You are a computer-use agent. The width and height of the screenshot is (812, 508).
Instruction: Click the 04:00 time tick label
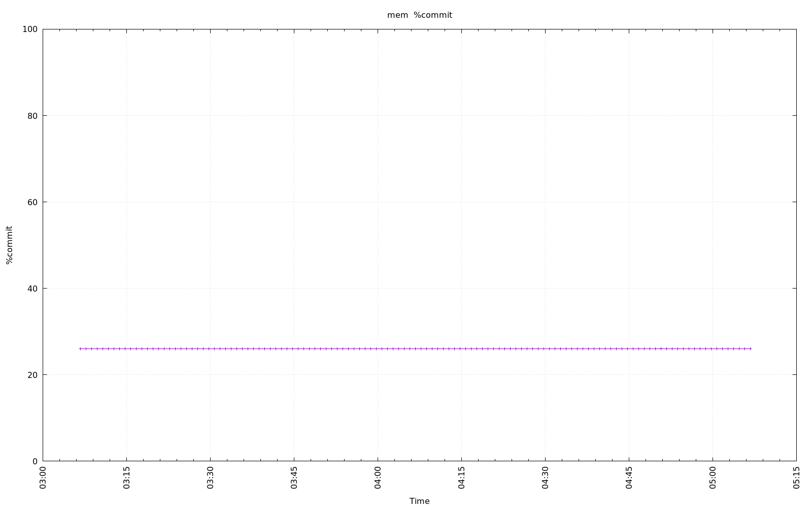click(x=378, y=478)
